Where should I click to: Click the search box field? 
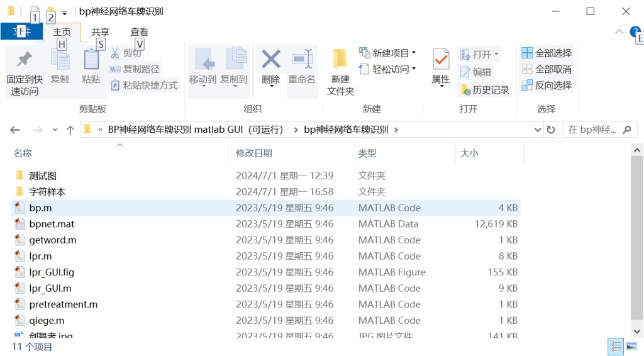pos(599,130)
